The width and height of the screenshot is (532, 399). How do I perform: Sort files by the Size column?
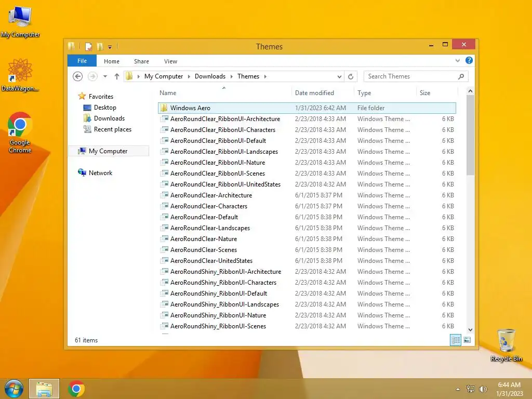(x=425, y=92)
